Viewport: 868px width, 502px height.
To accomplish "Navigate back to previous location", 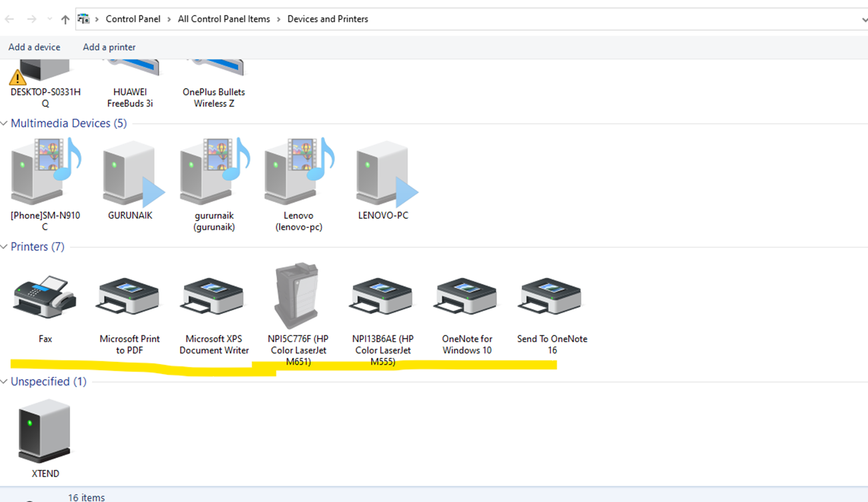I will coord(9,19).
